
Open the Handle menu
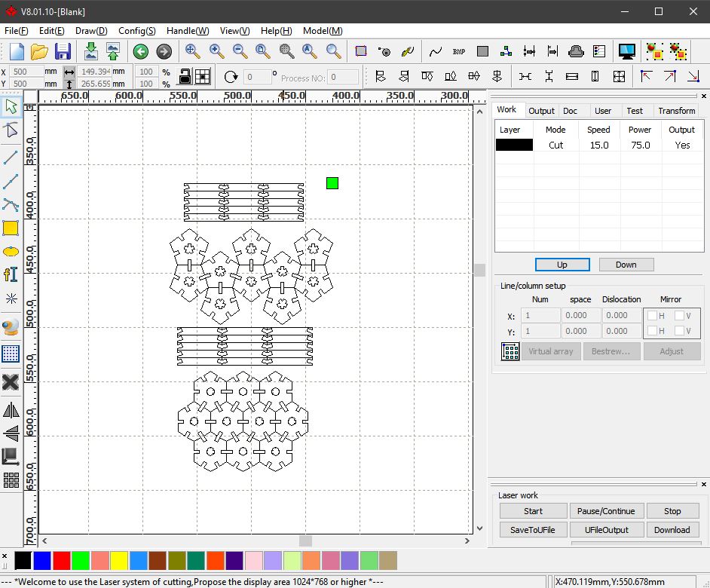pyautogui.click(x=188, y=31)
